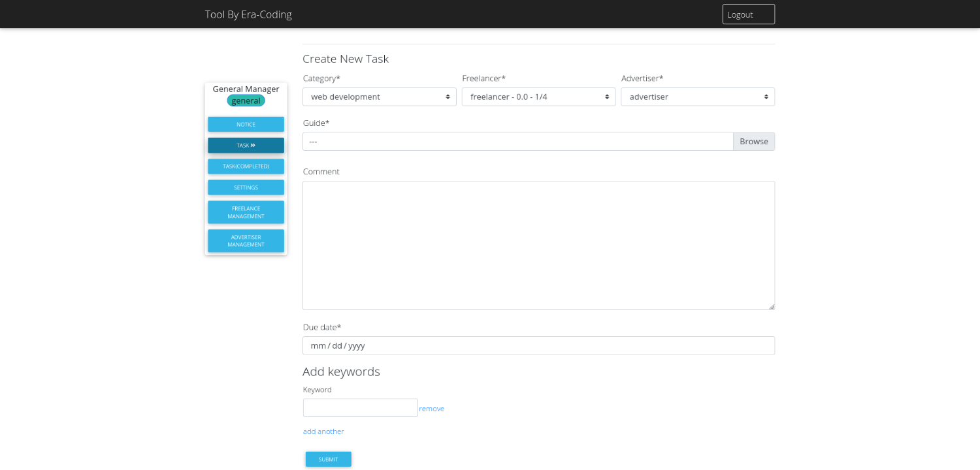Open Freelance Management page
The height and width of the screenshot is (470, 980).
click(246, 212)
